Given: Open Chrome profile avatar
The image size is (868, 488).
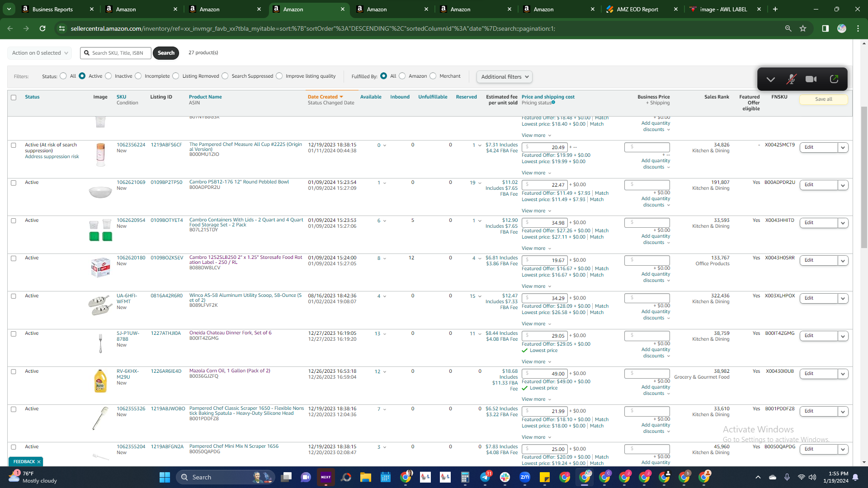Looking at the screenshot, I should [x=842, y=28].
